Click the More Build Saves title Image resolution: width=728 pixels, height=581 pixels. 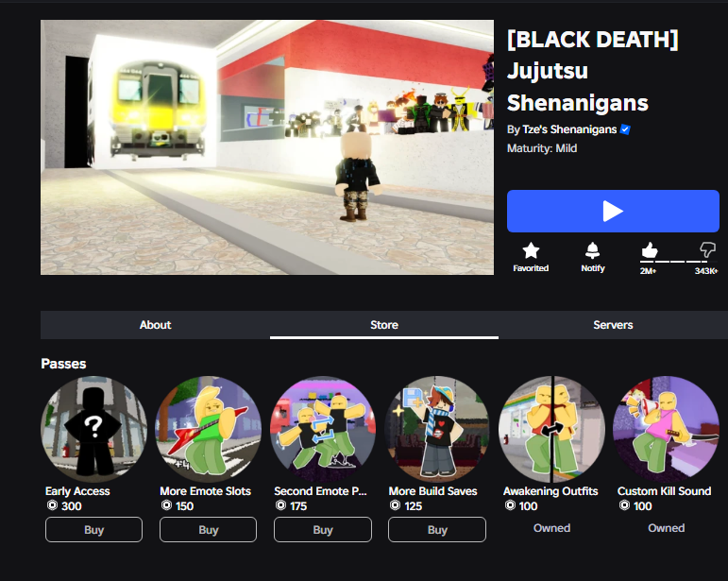(x=432, y=491)
